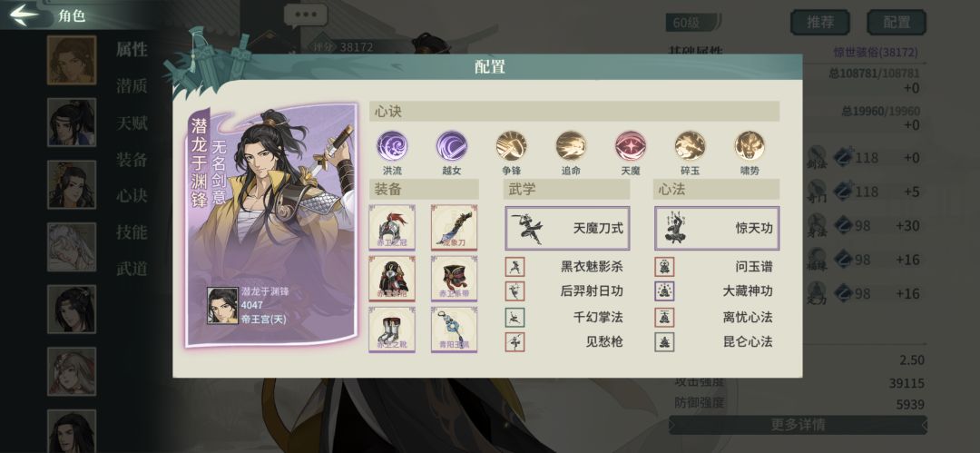Open the 龙象刀 weapon equipment slot
980x453 pixels.
pyautogui.click(x=455, y=228)
